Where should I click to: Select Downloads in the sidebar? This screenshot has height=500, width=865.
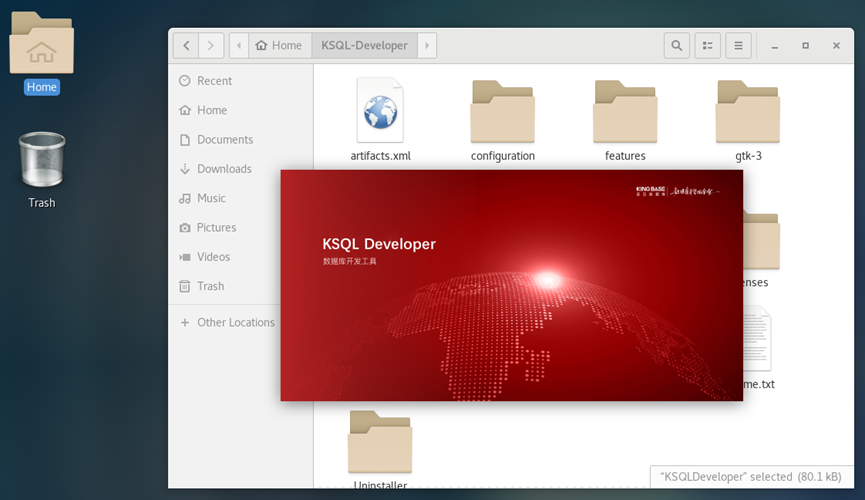224,169
